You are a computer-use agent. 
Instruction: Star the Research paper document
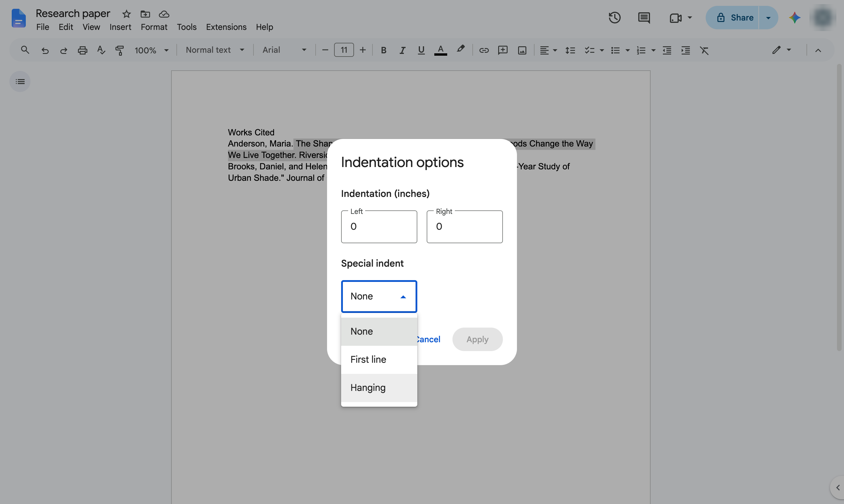coord(126,14)
